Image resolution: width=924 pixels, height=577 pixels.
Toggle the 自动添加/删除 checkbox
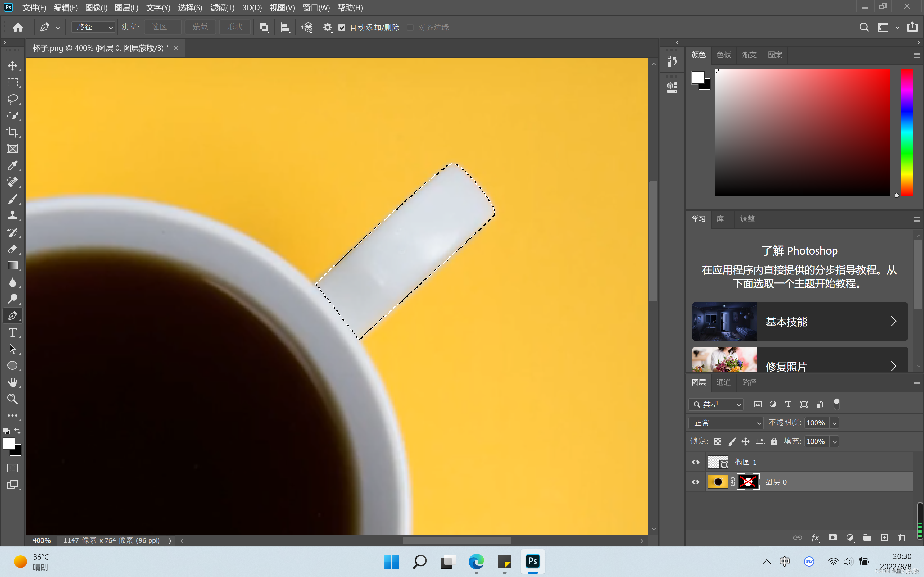[342, 28]
